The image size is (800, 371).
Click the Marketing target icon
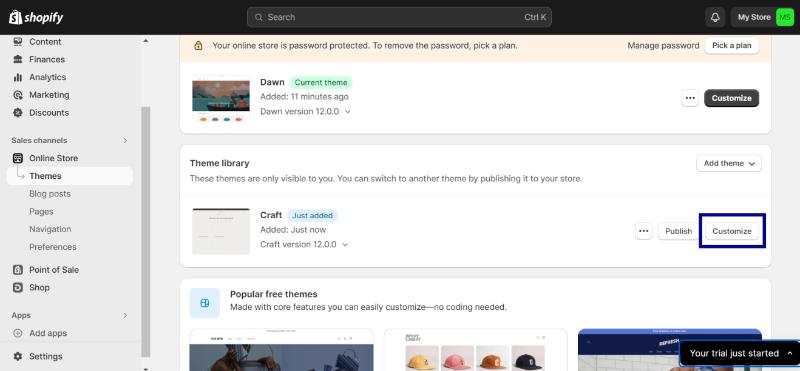[18, 95]
